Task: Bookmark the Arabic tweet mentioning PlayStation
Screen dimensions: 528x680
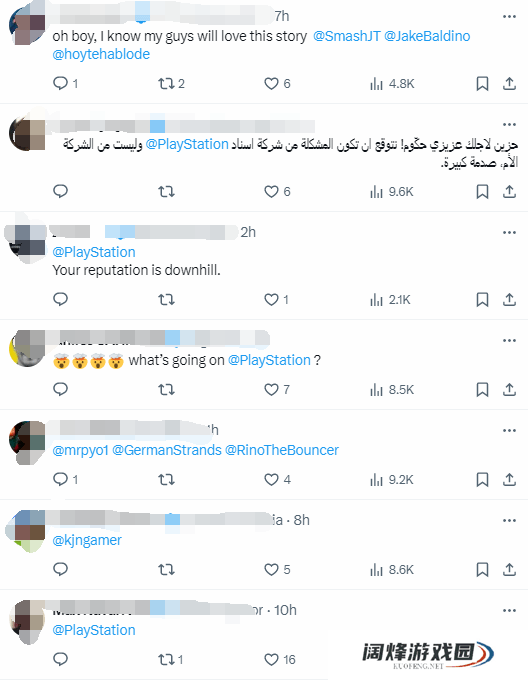Action: [482, 191]
